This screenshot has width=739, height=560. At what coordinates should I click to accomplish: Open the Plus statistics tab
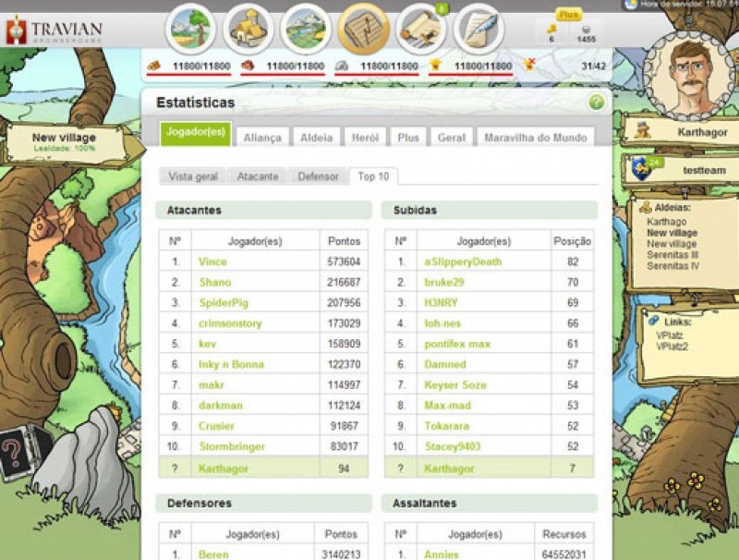408,137
